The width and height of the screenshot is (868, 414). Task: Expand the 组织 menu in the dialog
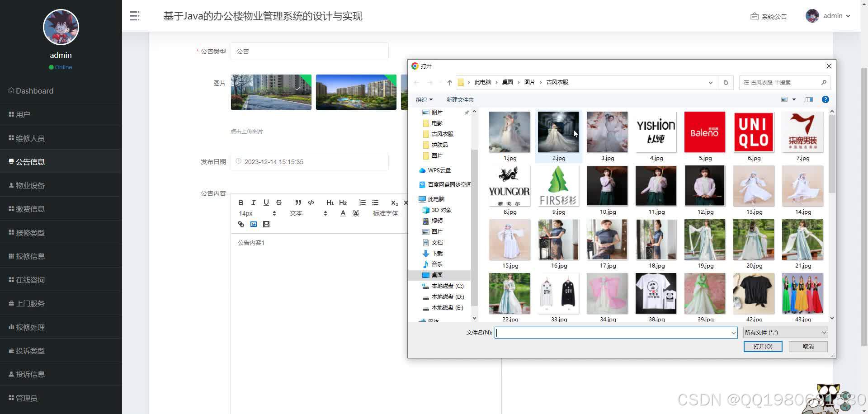pyautogui.click(x=424, y=99)
